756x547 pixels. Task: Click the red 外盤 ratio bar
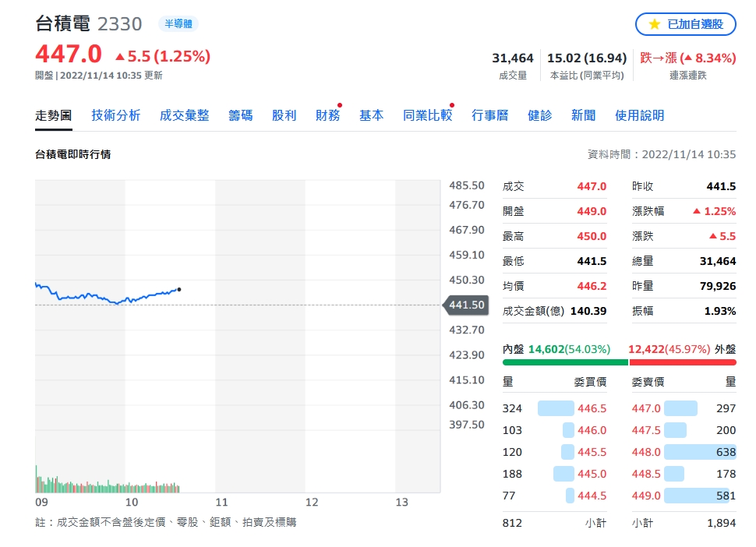(683, 362)
